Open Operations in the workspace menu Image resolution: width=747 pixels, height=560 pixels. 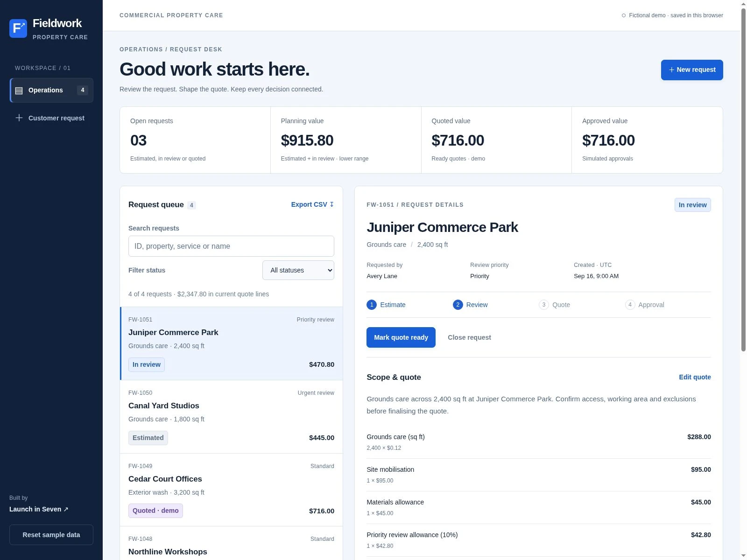coord(51,90)
